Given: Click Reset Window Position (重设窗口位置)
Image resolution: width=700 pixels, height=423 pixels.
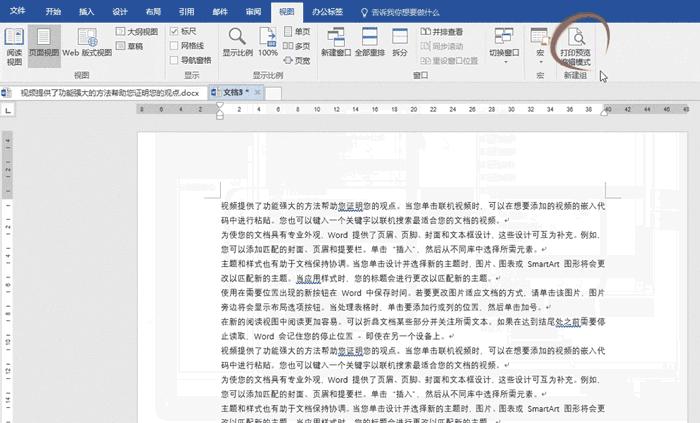Looking at the screenshot, I should (x=449, y=60).
